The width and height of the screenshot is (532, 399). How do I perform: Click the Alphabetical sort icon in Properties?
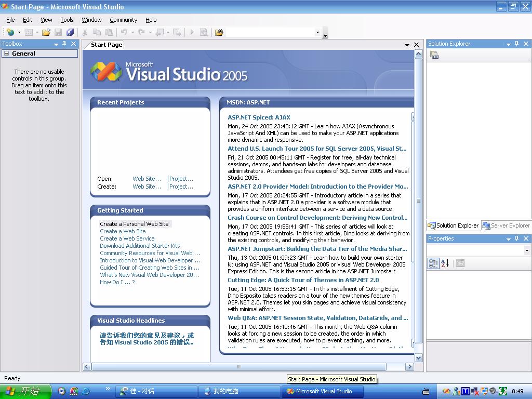pos(445,263)
